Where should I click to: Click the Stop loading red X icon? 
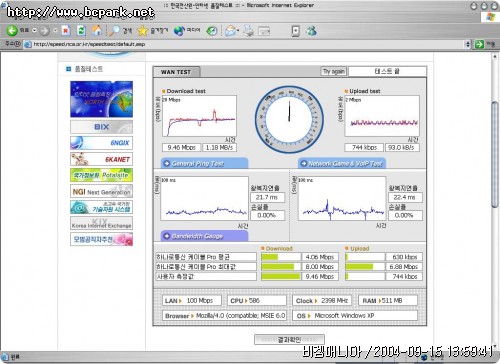pos(66,31)
